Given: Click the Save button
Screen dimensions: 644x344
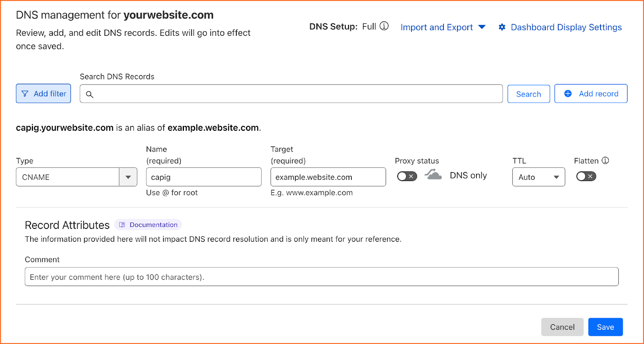Looking at the screenshot, I should [x=605, y=327].
